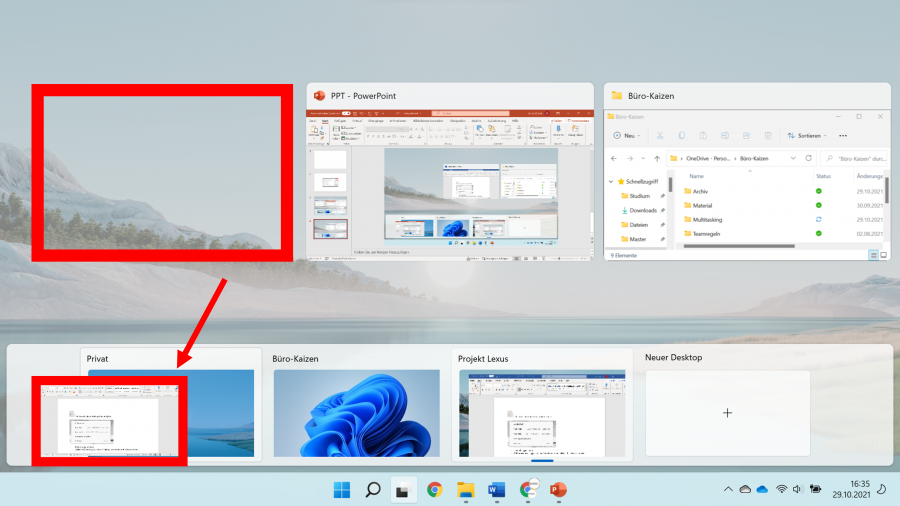Image resolution: width=900 pixels, height=506 pixels.
Task: Open the three-dots more menu in Explorer
Action: [843, 136]
